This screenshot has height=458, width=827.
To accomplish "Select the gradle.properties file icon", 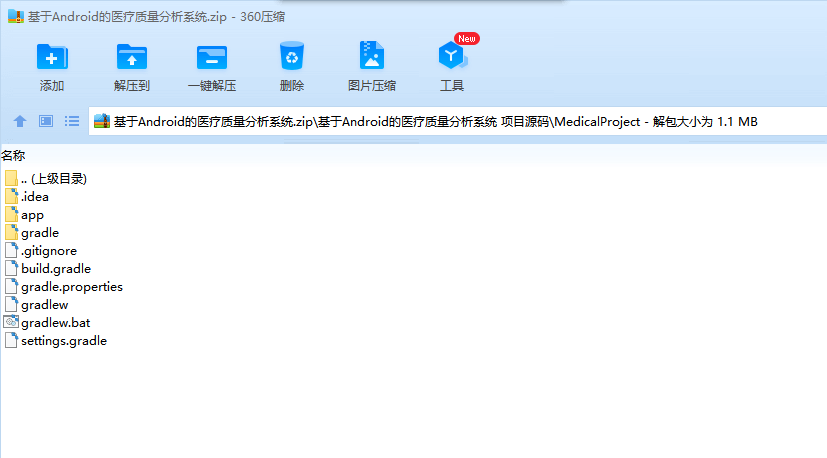I will pos(11,286).
